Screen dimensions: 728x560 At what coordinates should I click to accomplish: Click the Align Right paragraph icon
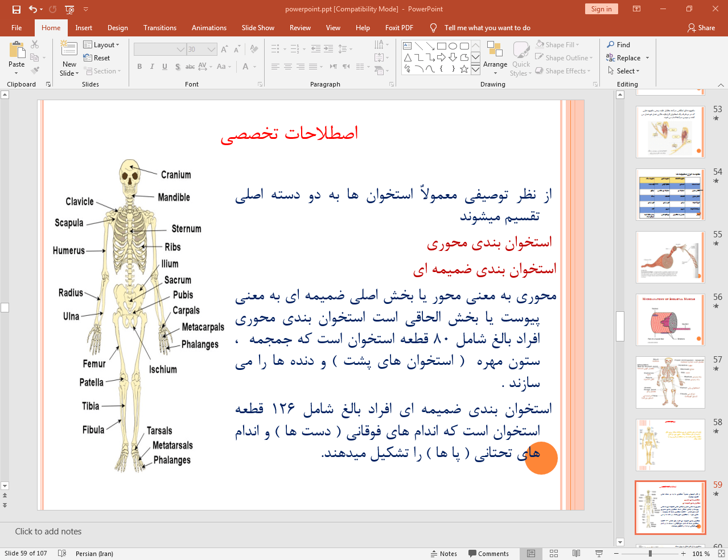point(300,67)
